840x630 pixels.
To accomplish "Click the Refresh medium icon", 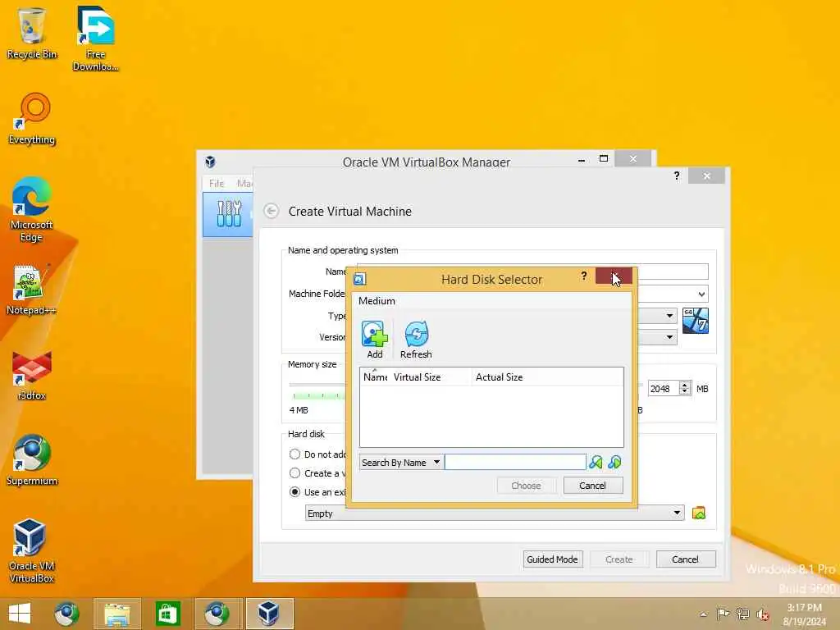I will [x=416, y=339].
